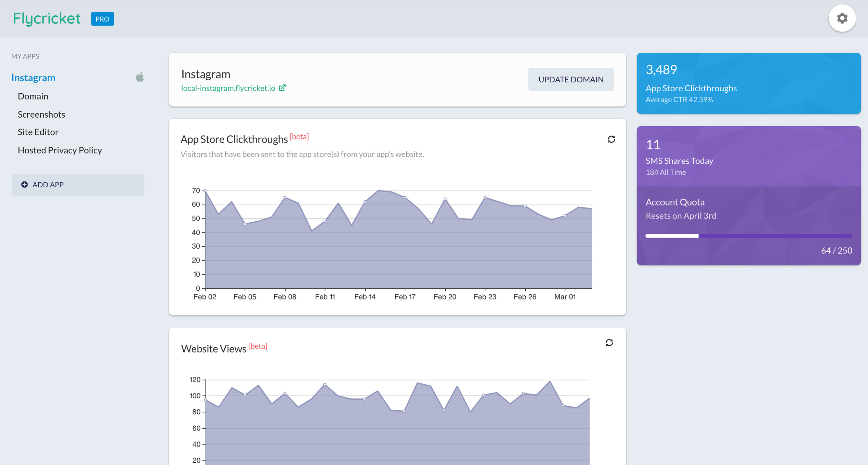Click the 'Resets on April 3rd' text

[681, 216]
